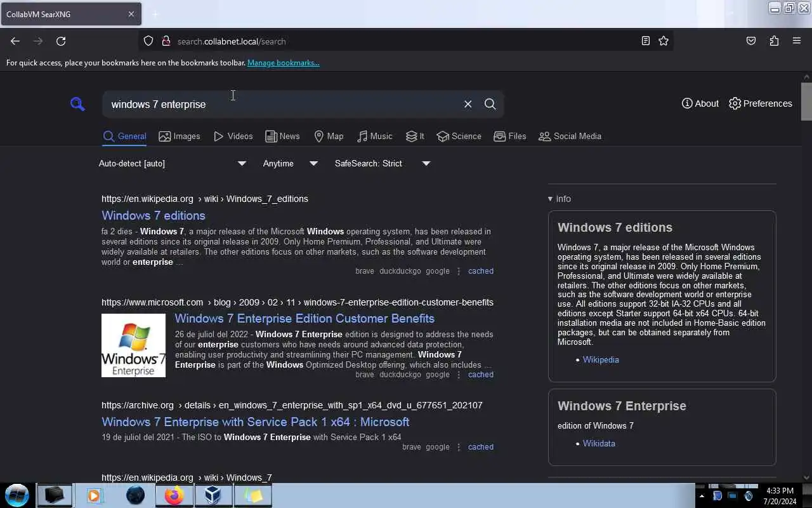812x508 pixels.
Task: Open Firefox extensions puzzle icon
Action: coord(774,41)
